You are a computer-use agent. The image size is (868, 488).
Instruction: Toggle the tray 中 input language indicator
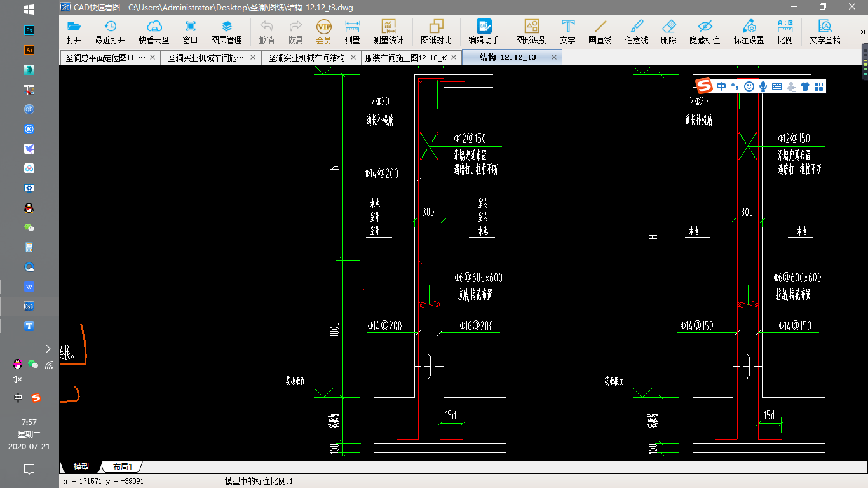tap(18, 398)
